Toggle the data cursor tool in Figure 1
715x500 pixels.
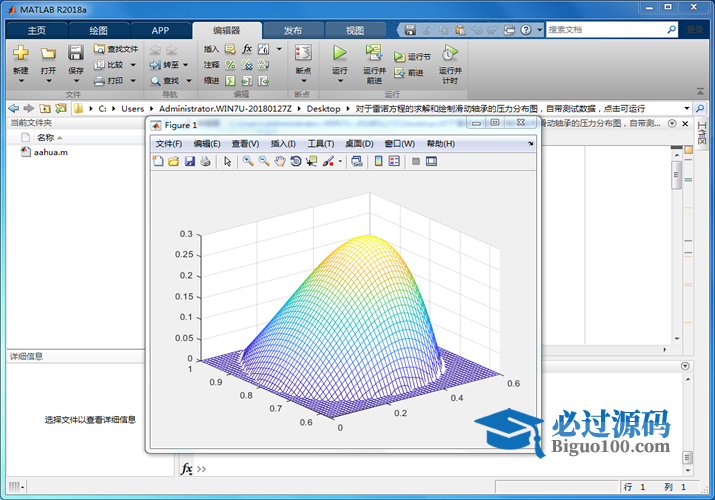pyautogui.click(x=311, y=161)
